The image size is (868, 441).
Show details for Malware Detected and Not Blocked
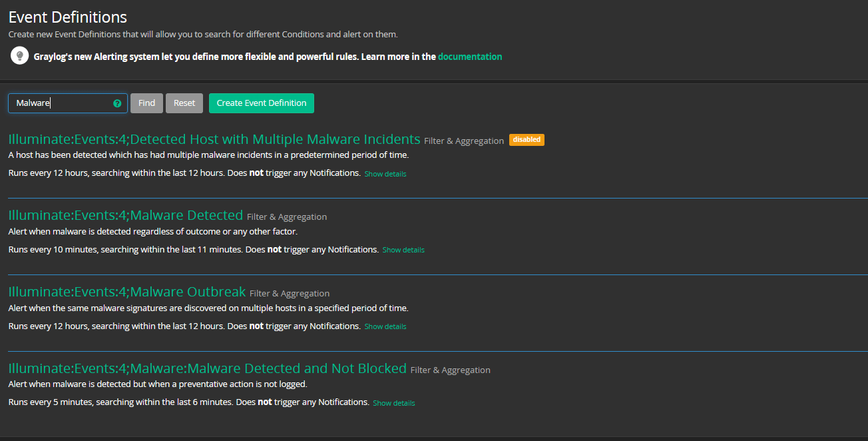(394, 404)
